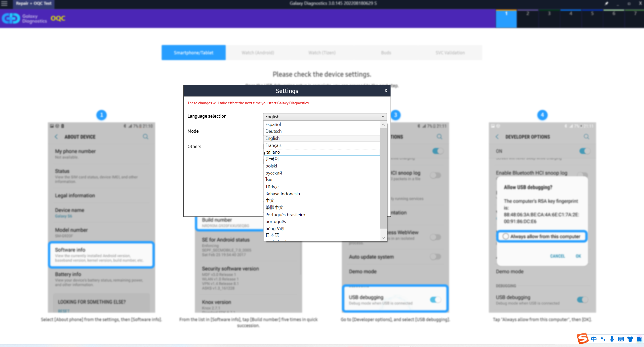This screenshot has width=644, height=347.
Task: Open the IME toolbox grid icon
Action: point(639,339)
